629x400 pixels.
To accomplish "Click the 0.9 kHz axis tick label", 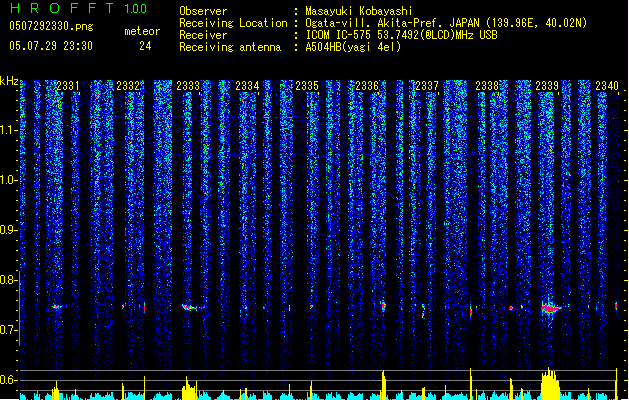I will point(8,230).
